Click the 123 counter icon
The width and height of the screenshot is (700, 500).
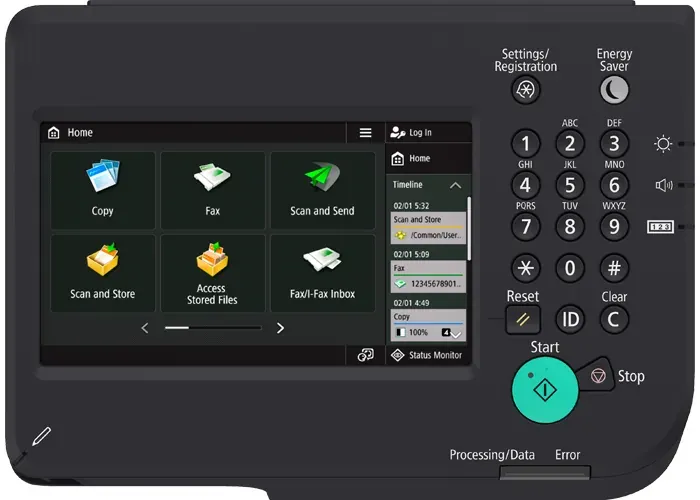(x=660, y=227)
